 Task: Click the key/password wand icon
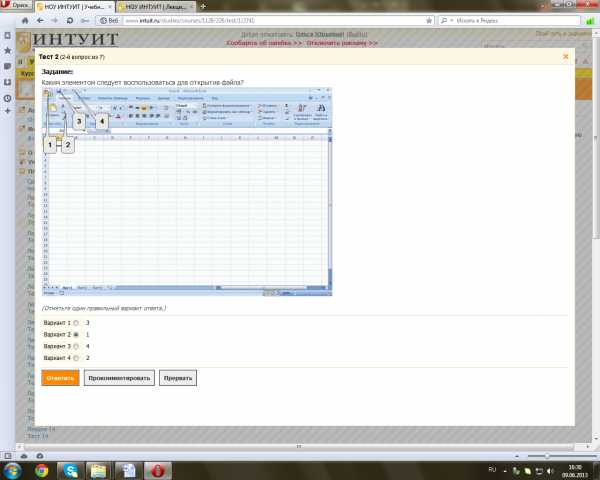pyautogui.click(x=85, y=20)
